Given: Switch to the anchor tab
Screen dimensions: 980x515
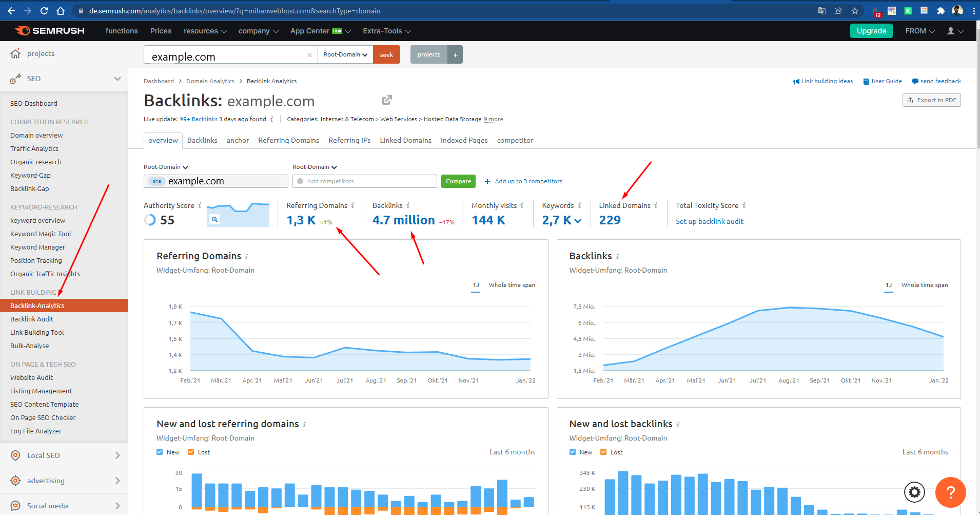Looking at the screenshot, I should pos(238,140).
